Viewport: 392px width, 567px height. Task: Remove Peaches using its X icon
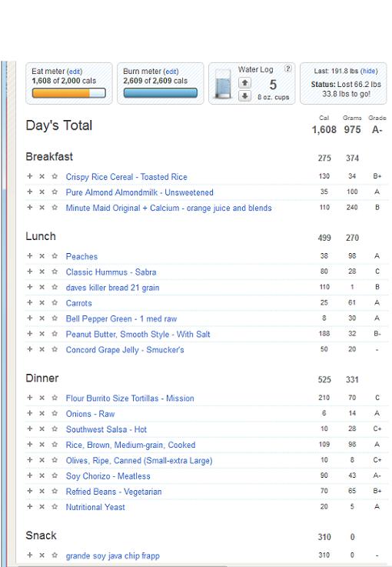(x=42, y=256)
